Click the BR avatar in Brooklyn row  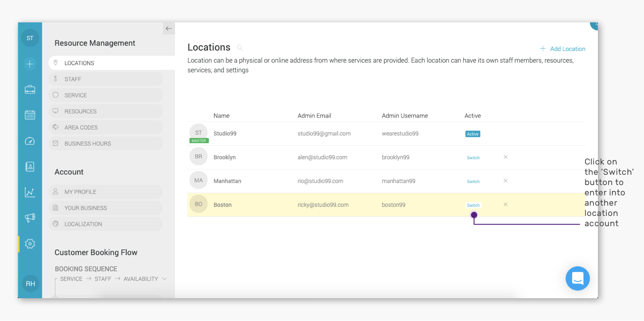(199, 156)
